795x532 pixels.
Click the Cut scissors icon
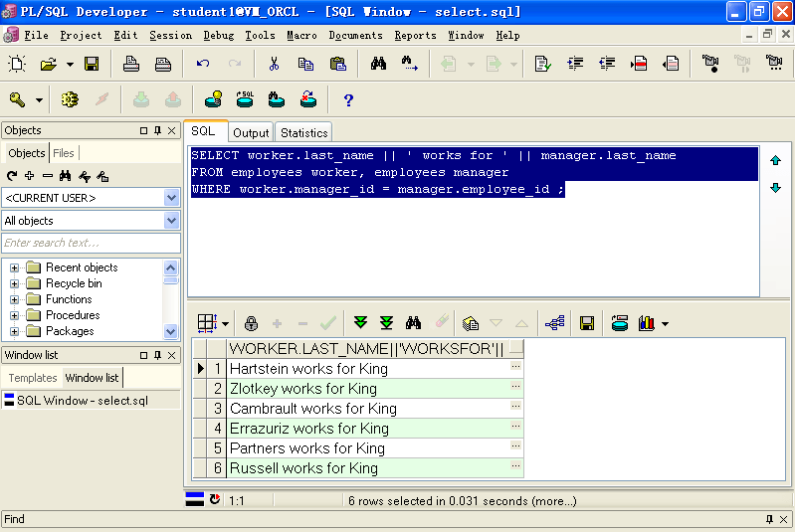(x=274, y=64)
